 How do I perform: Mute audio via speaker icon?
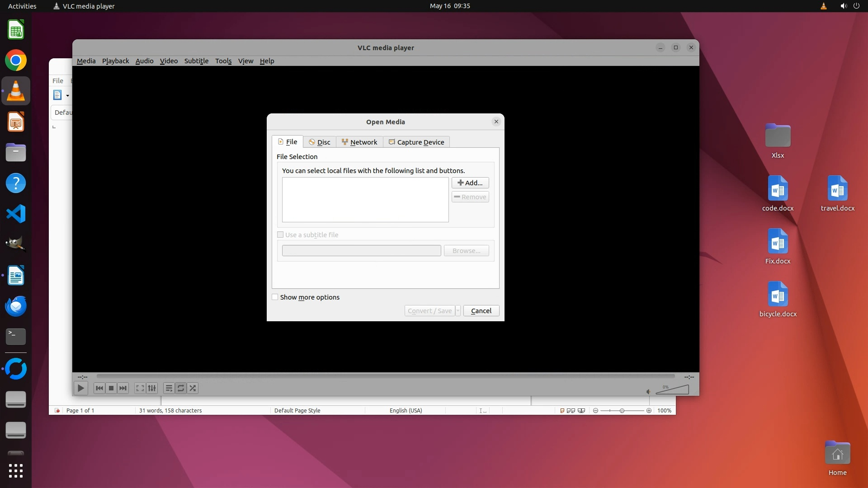[648, 391]
